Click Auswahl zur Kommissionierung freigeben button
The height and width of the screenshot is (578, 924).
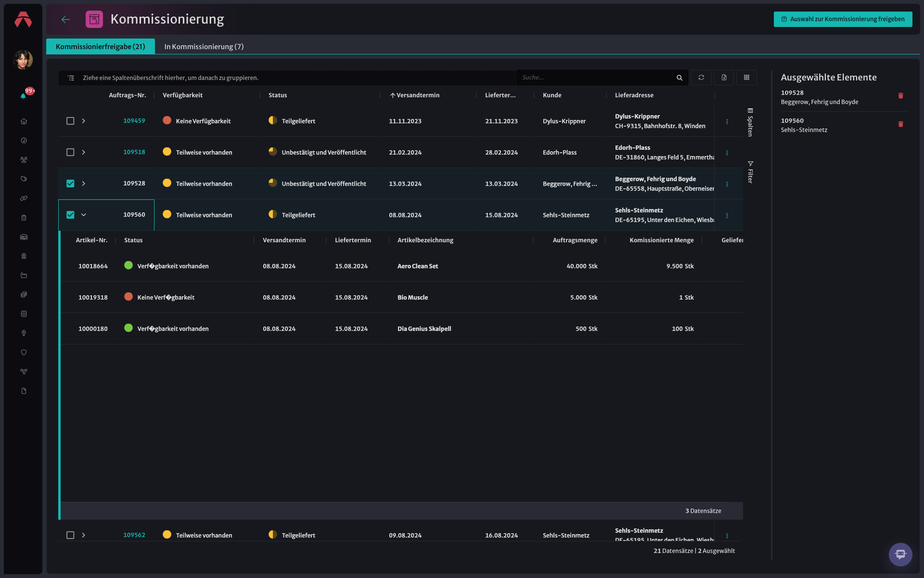(843, 19)
